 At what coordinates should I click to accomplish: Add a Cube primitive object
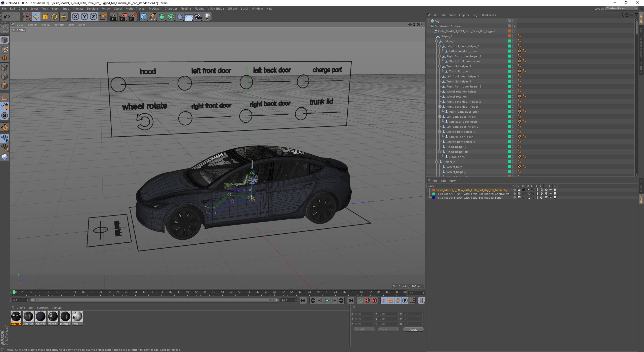point(144,17)
